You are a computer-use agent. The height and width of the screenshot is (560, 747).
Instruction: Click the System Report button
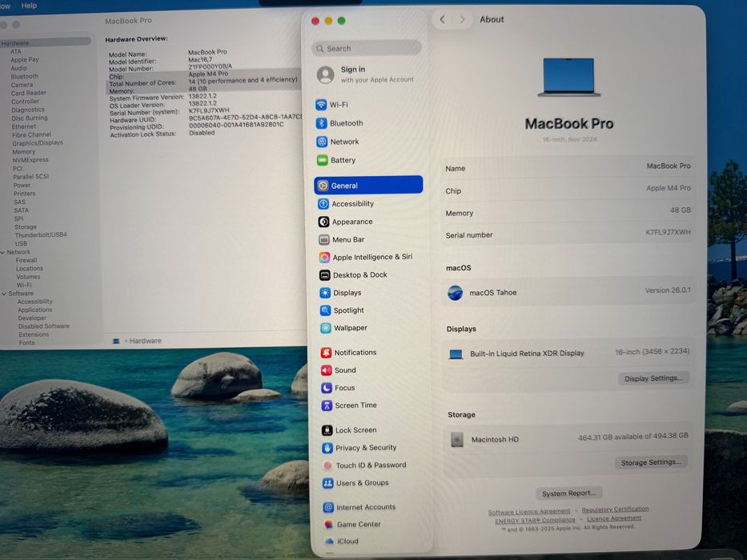click(x=568, y=494)
